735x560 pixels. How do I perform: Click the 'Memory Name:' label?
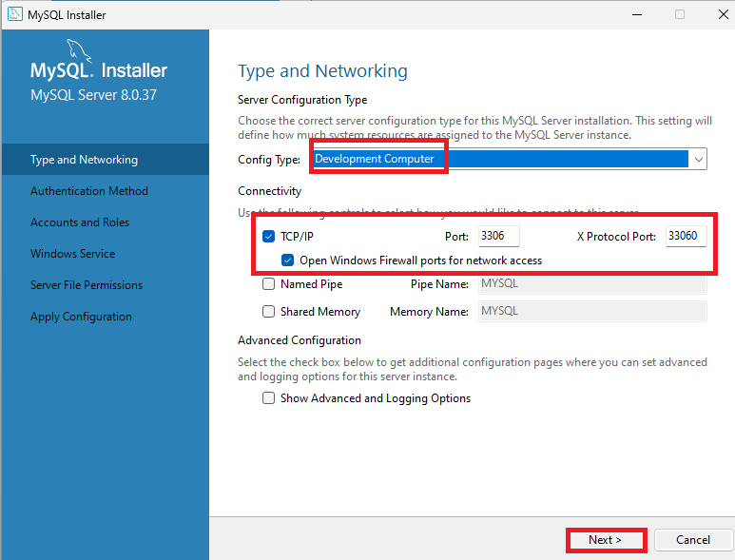(430, 312)
